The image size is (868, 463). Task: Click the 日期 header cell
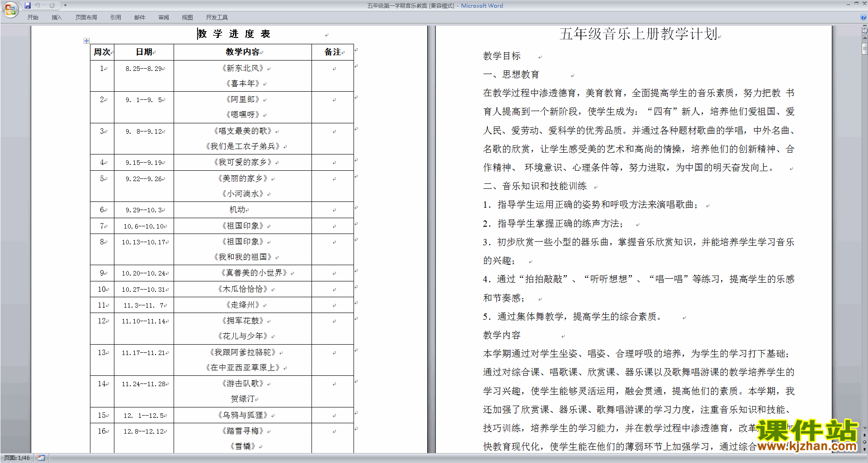tap(144, 52)
